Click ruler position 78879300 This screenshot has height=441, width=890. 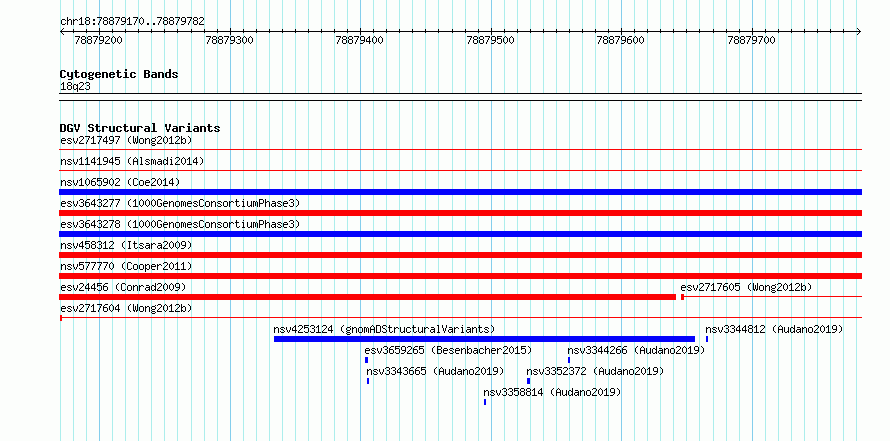click(229, 40)
